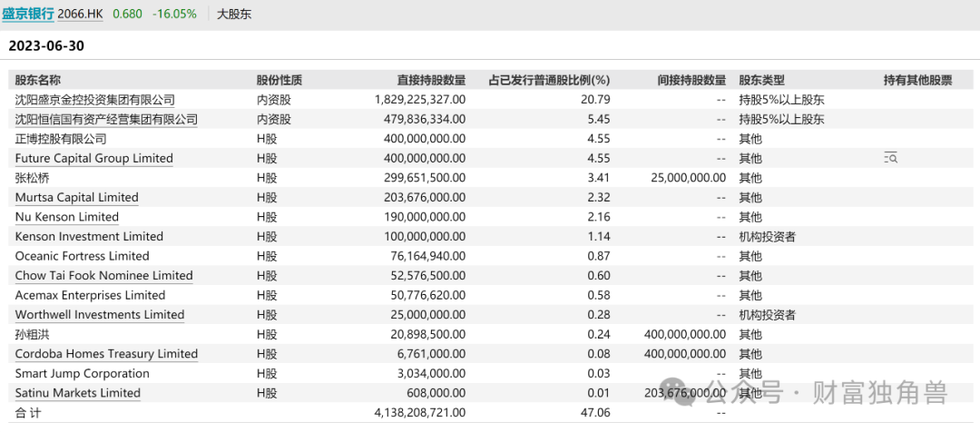Screen dimensions: 980x432
Task: Open Worthwell Investments Limited link
Action: point(100,314)
